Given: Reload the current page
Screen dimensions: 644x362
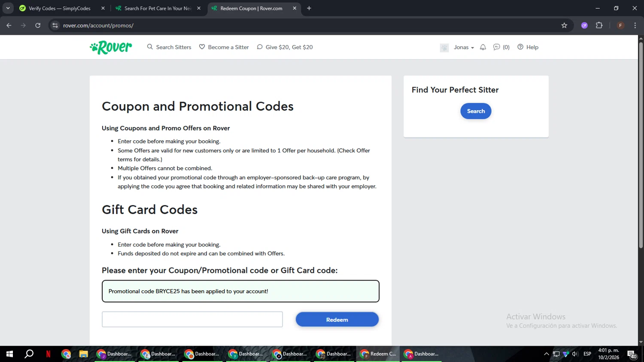Looking at the screenshot, I should tap(38, 25).
